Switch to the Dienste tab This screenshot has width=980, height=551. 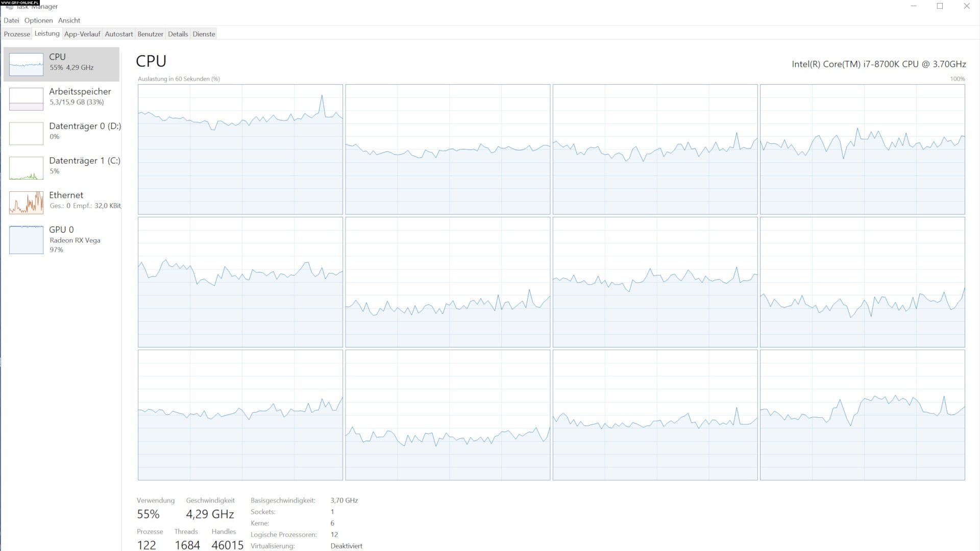click(x=204, y=34)
